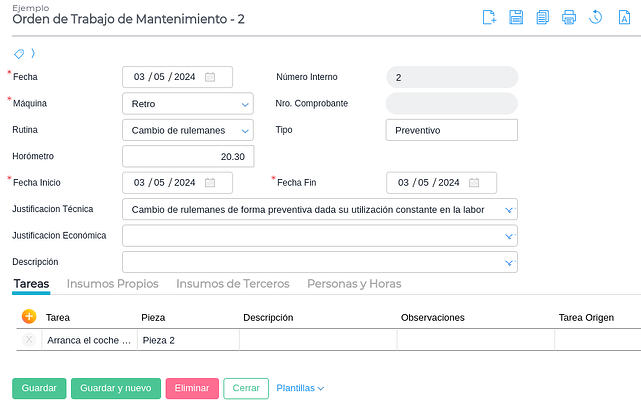The width and height of the screenshot is (641, 411).
Task: Click the document with letter A icon
Action: (x=624, y=17)
